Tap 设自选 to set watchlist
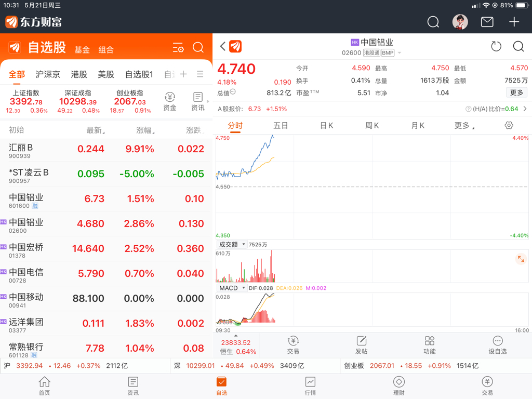532x399 pixels. 497,345
